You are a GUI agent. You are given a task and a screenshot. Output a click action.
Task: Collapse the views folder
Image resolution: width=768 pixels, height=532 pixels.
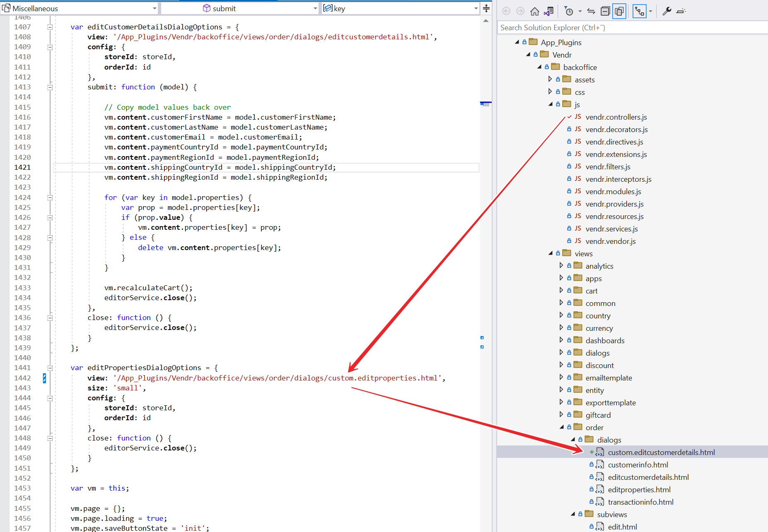click(551, 253)
